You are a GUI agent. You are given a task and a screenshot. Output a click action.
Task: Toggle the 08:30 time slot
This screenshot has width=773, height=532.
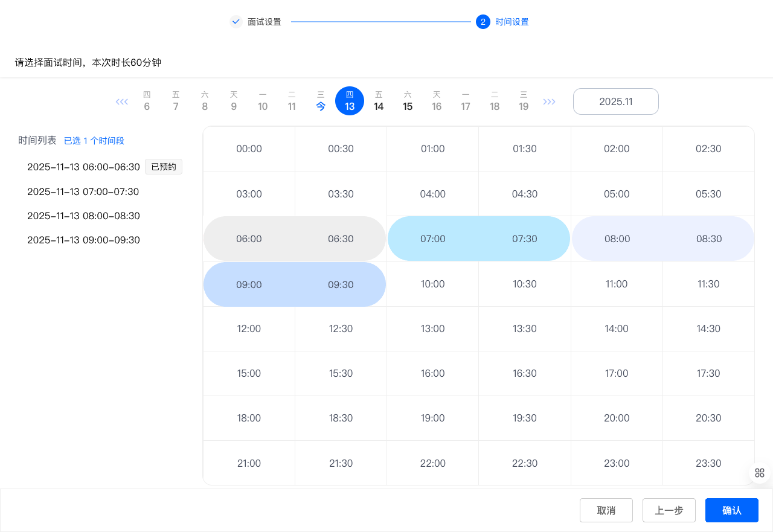point(708,239)
